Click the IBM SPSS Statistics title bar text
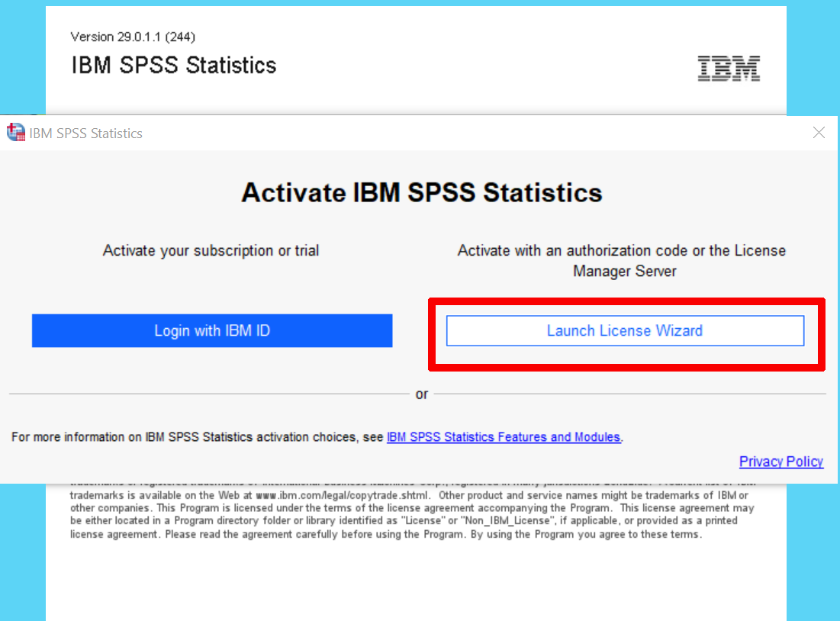This screenshot has width=840, height=621. point(88,133)
